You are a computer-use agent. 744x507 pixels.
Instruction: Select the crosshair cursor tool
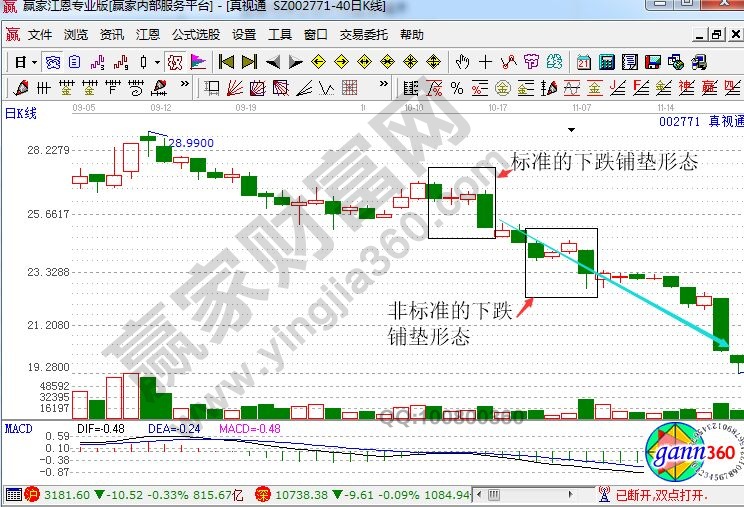point(486,62)
